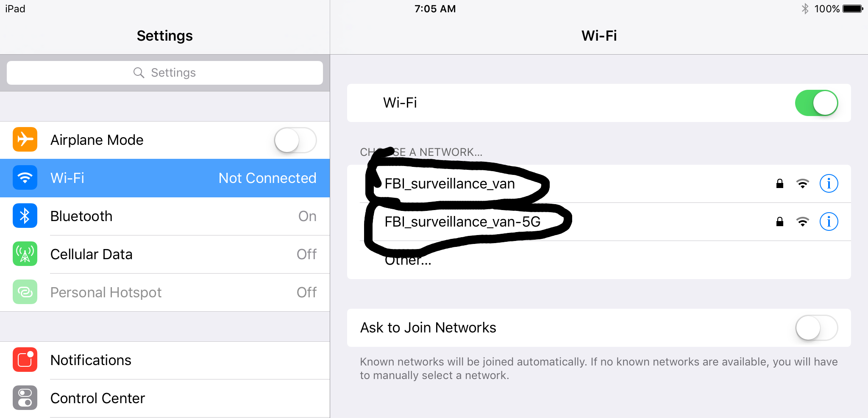Enable the Airplane Mode switch

pos(295,140)
